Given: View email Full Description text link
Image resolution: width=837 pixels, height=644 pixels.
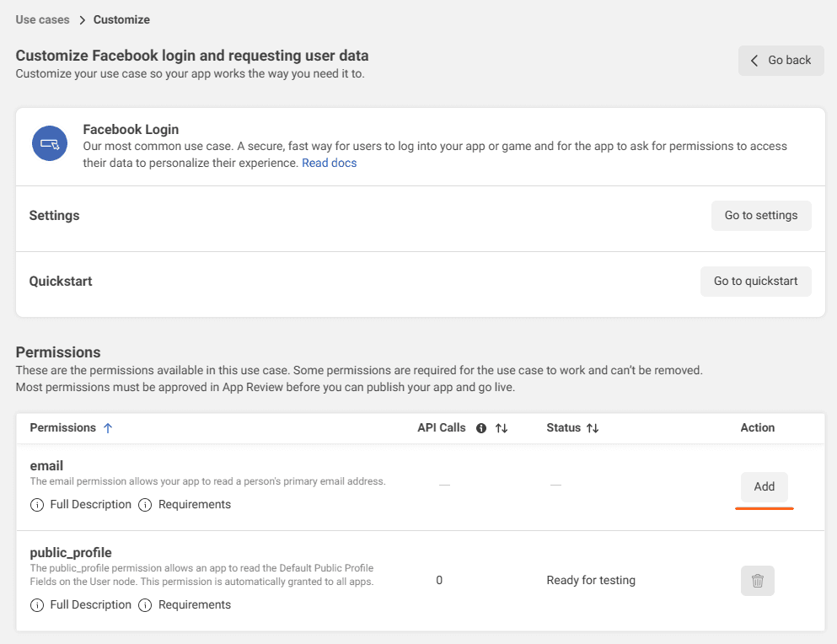Looking at the screenshot, I should 91,505.
